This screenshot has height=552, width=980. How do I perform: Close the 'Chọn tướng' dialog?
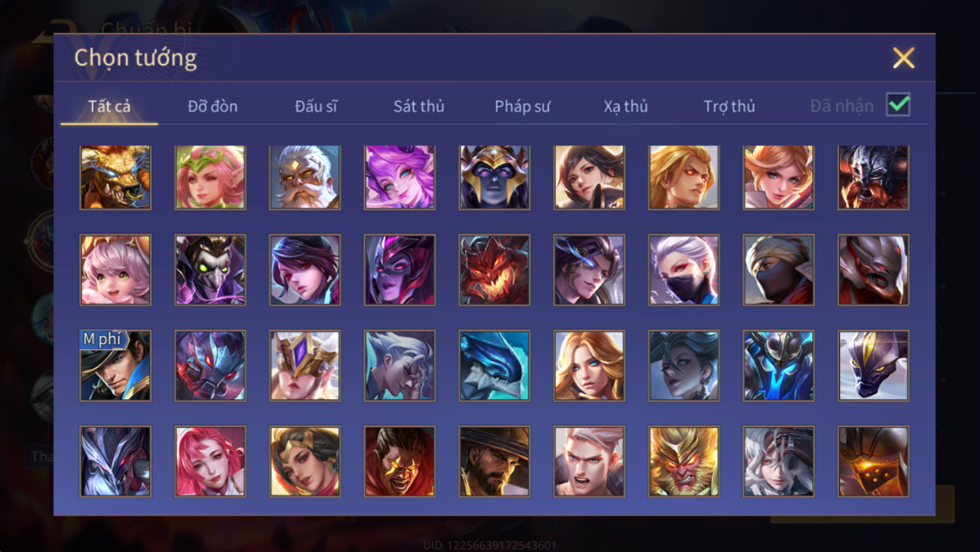[903, 57]
